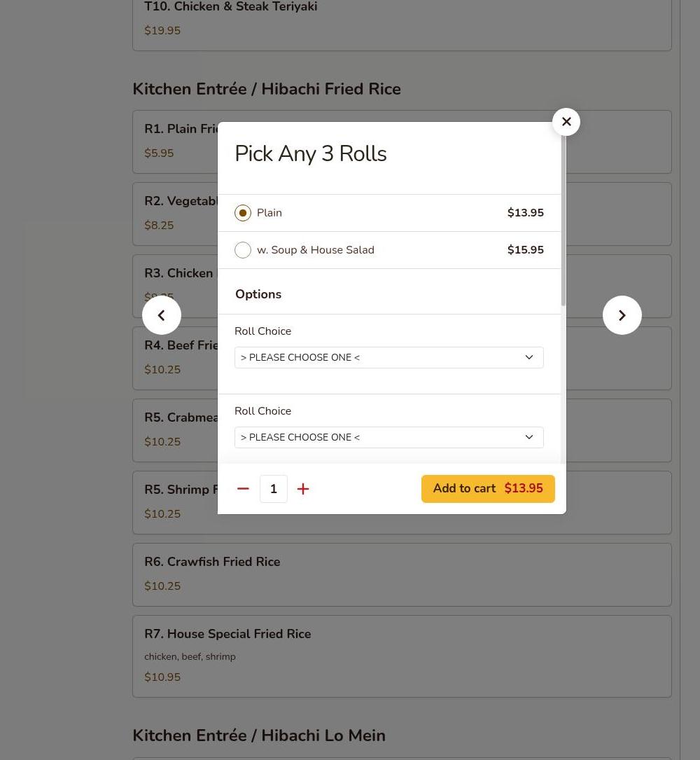Open the second Roll Choice dropdown

[x=388, y=437]
